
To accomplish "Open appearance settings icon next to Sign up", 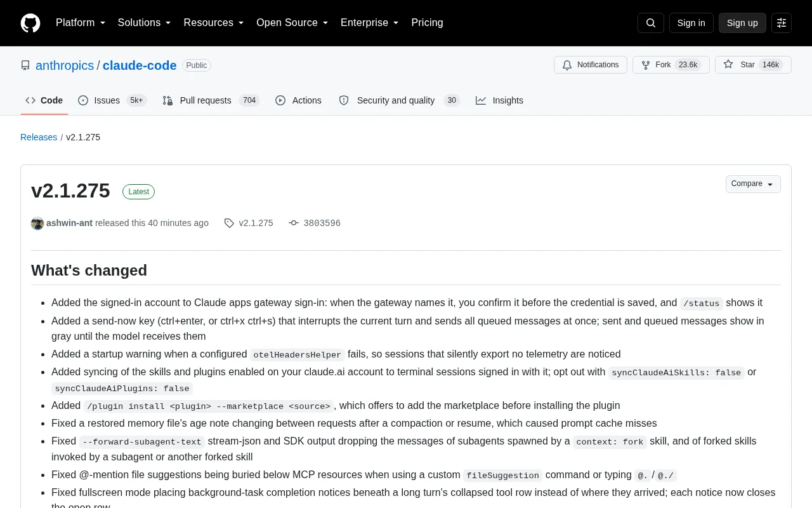I will pos(782,23).
